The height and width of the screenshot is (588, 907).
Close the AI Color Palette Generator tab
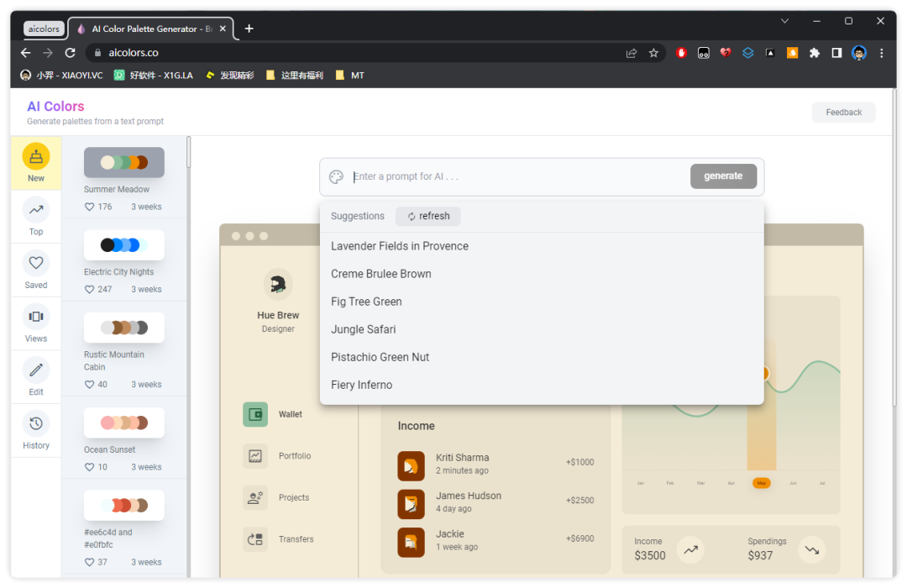[x=223, y=29]
